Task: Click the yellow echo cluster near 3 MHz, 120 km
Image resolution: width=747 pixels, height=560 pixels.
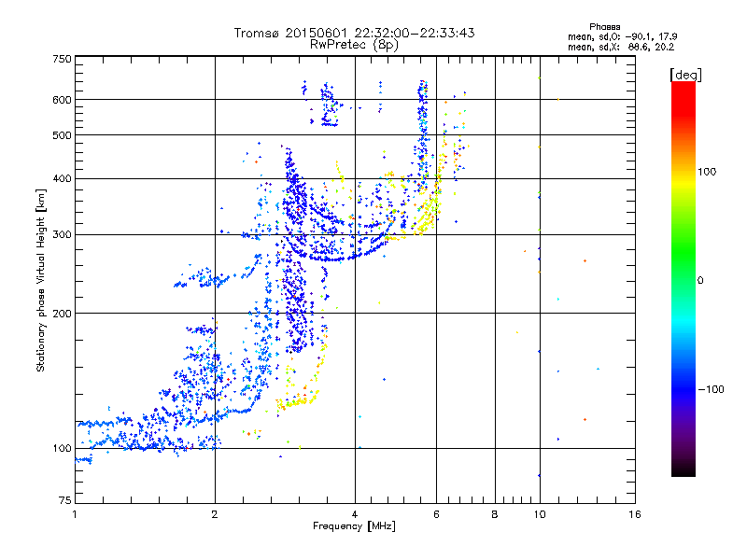Action: pyautogui.click(x=298, y=400)
